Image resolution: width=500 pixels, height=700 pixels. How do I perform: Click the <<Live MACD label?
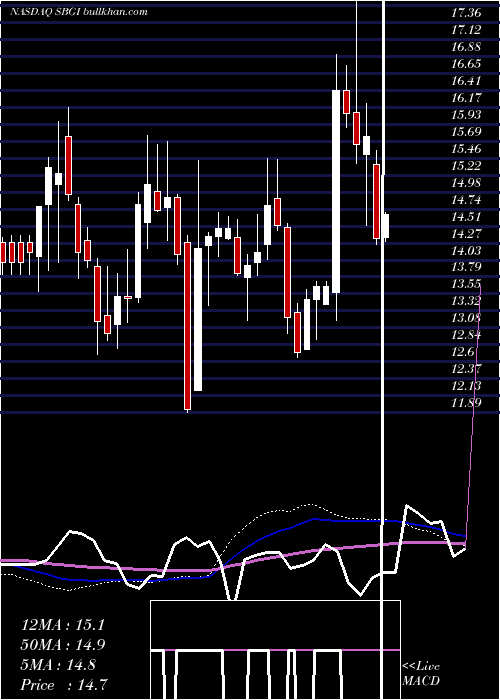421,674
